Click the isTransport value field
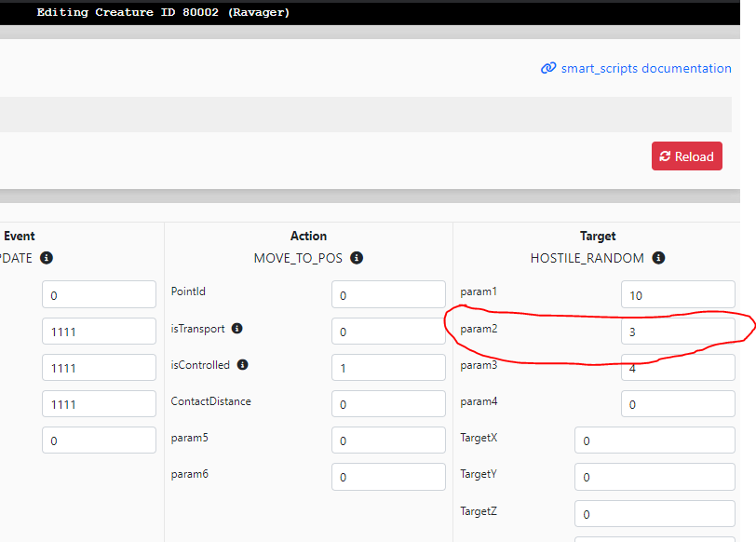This screenshot has height=542, width=756. pyautogui.click(x=388, y=331)
